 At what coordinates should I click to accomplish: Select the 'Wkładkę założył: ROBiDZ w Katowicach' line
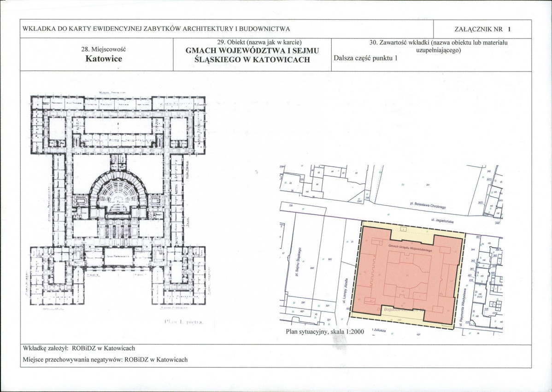(78, 349)
